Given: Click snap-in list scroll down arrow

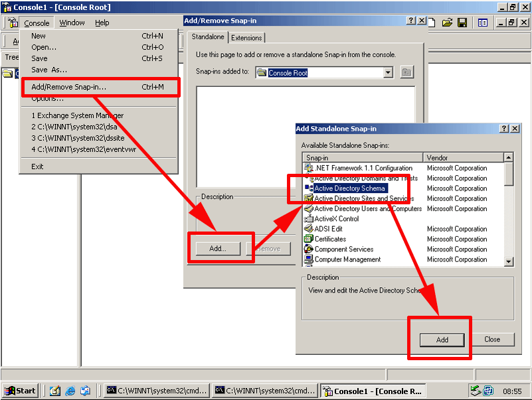Looking at the screenshot, I should coord(508,261).
